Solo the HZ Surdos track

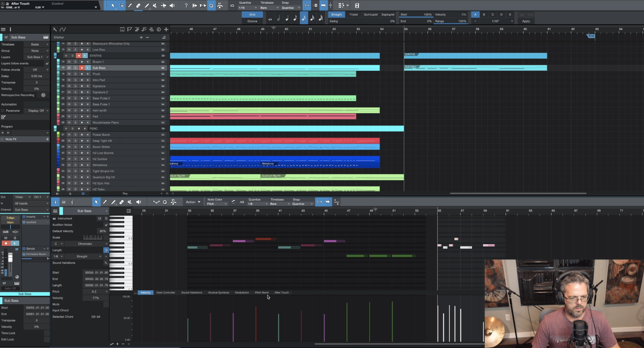tap(75, 159)
